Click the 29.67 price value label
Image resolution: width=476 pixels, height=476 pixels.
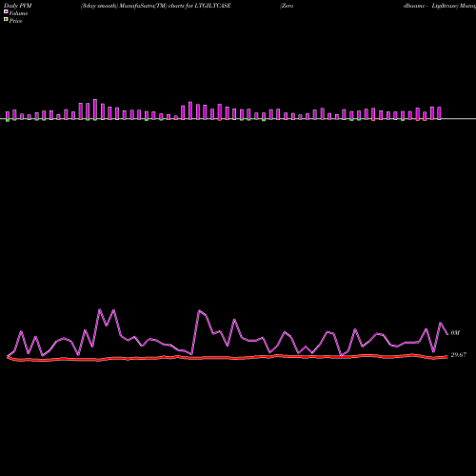(459, 355)
